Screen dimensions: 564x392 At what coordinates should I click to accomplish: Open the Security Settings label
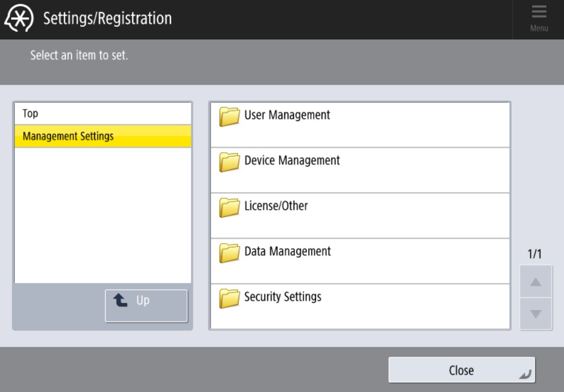[x=283, y=297]
